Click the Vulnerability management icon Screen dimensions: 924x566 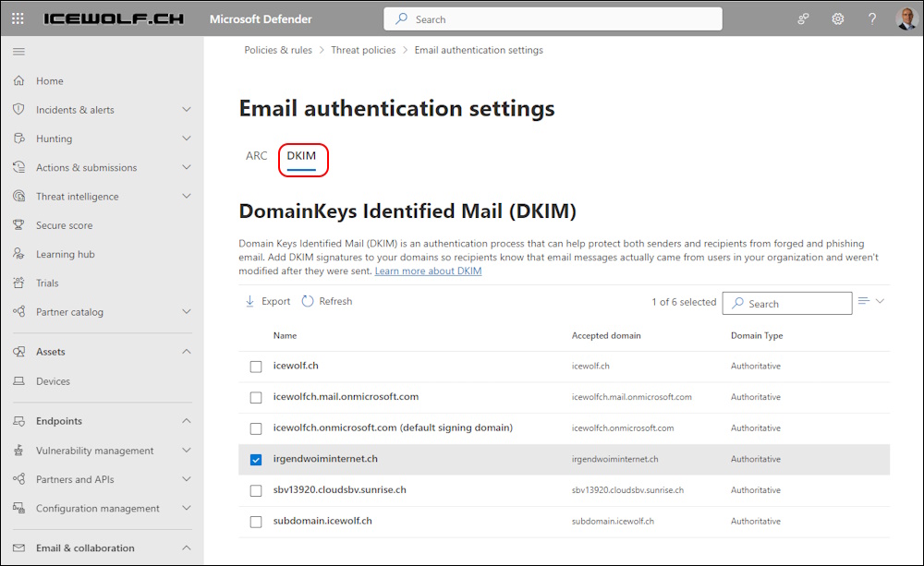[x=18, y=451]
